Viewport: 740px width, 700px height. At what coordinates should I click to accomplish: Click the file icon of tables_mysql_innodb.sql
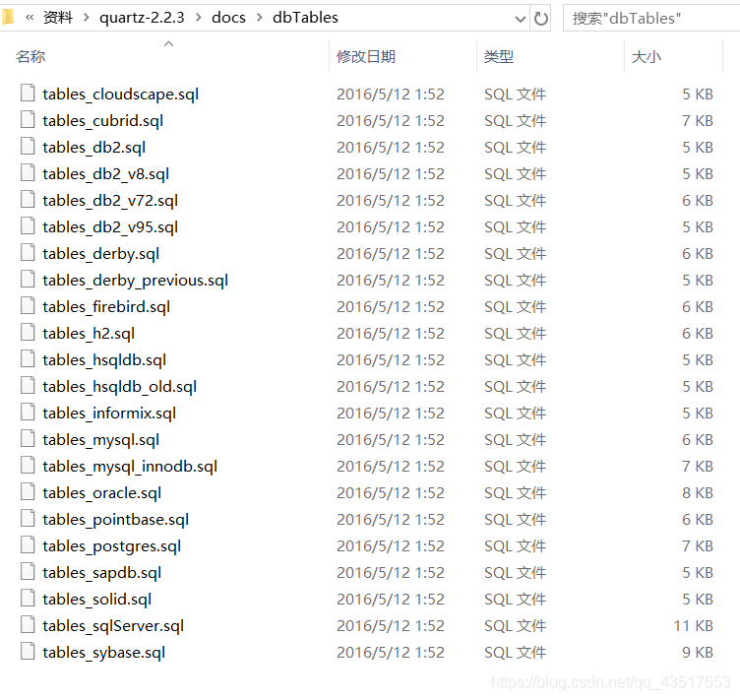pos(28,465)
